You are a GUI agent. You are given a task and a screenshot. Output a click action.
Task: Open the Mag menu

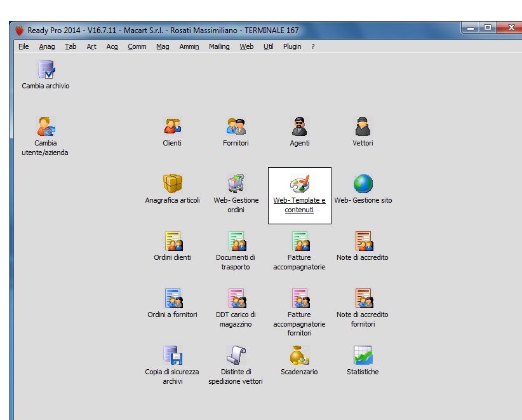click(163, 46)
